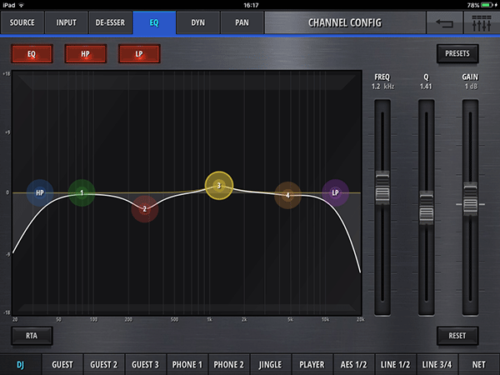Click the RESET button
Screen dimensions: 500x375
coord(457,336)
